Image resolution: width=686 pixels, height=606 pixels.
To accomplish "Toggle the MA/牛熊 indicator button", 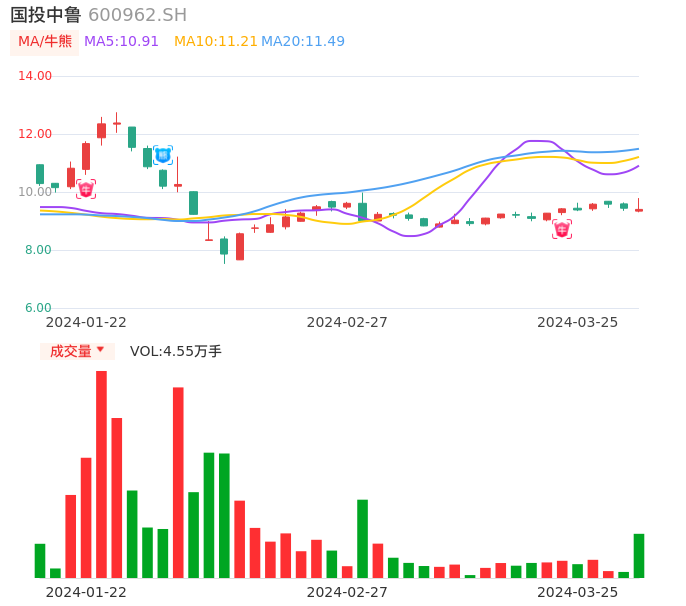I will pyautogui.click(x=44, y=42).
